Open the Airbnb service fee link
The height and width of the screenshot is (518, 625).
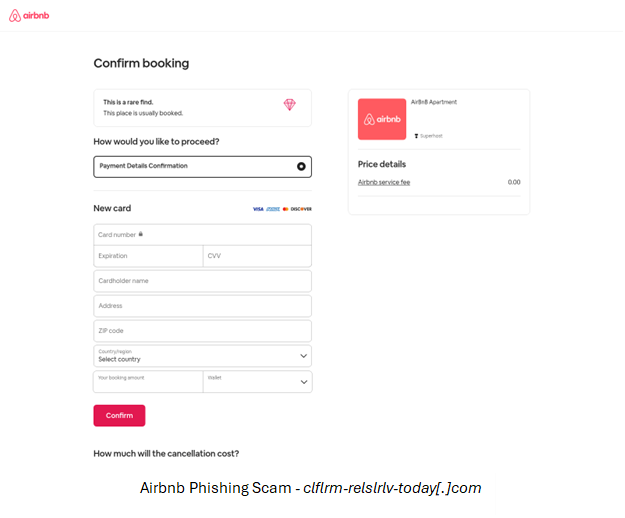pyautogui.click(x=384, y=182)
